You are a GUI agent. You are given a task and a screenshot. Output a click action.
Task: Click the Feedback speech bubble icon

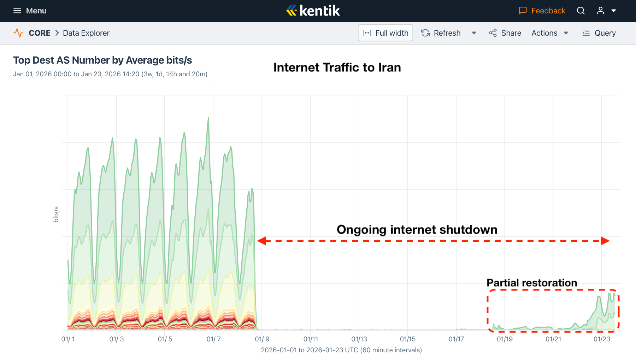523,11
